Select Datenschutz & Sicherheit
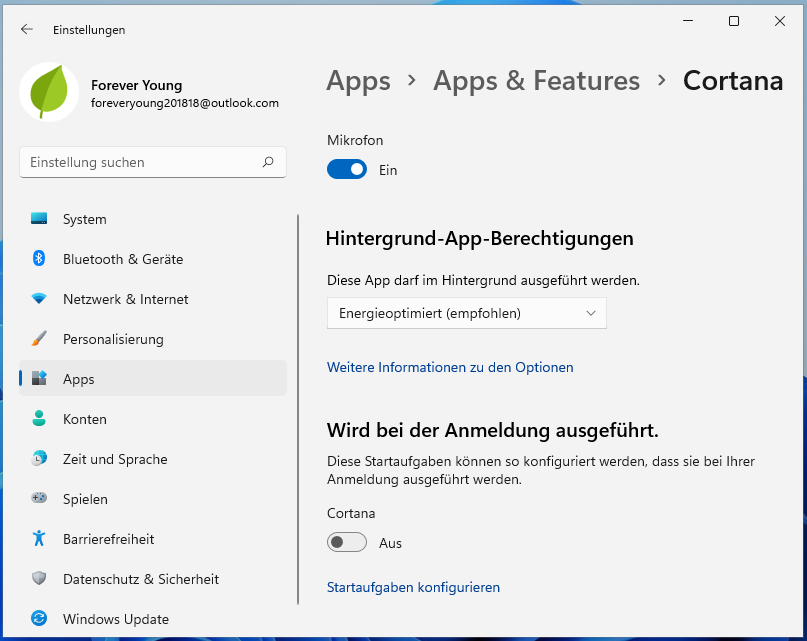The height and width of the screenshot is (641, 807). coord(153,579)
